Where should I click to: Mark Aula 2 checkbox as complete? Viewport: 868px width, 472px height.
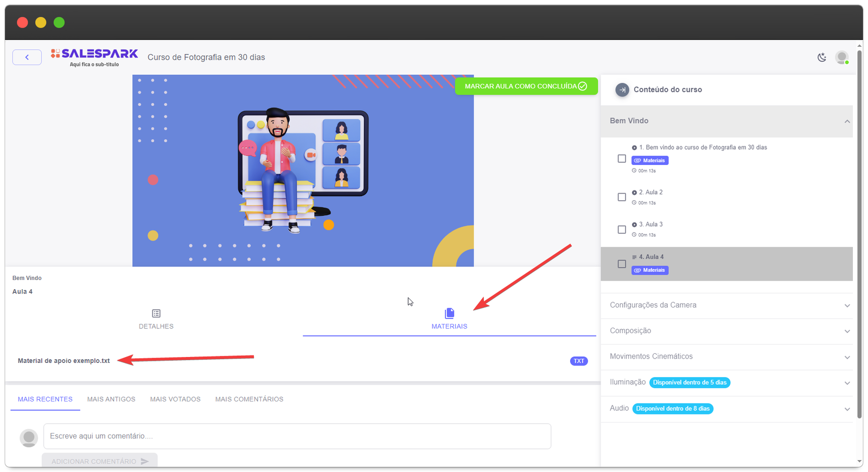622,197
